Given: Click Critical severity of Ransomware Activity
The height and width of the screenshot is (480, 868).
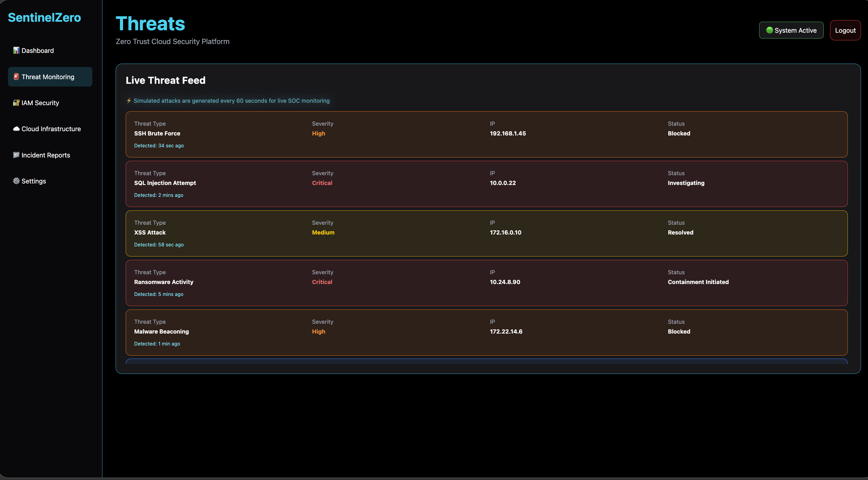Looking at the screenshot, I should 322,282.
